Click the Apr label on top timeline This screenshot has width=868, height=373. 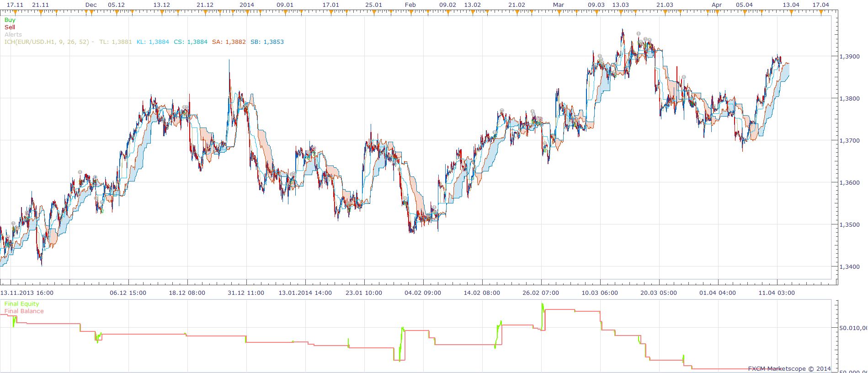[x=717, y=5]
